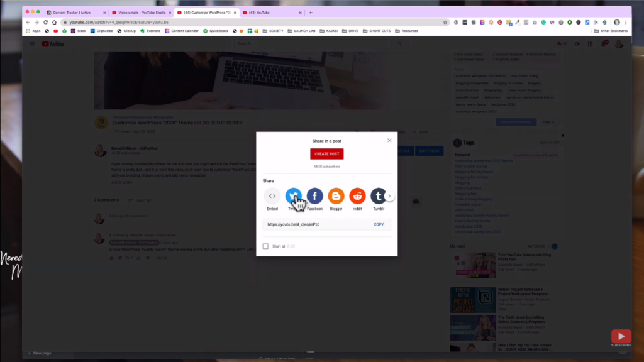Open the YouTube account avatar menu
This screenshot has width=644, height=362.
(619, 44)
